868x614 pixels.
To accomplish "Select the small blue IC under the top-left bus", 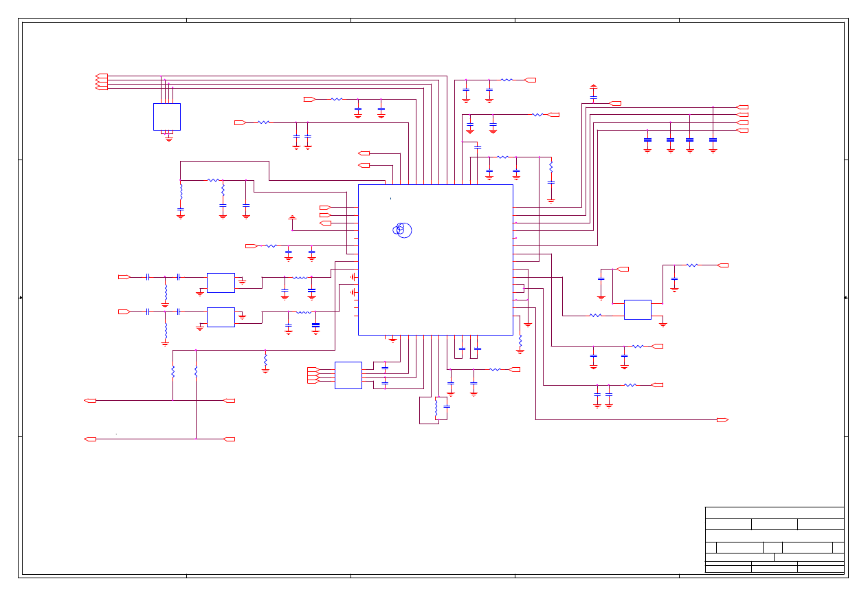I will point(166,116).
